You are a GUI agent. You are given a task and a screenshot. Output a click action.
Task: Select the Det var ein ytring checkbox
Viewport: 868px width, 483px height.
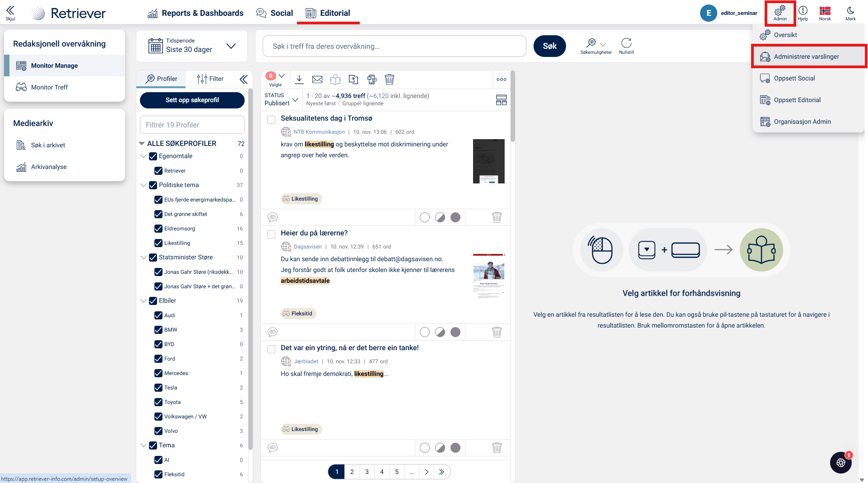271,349
